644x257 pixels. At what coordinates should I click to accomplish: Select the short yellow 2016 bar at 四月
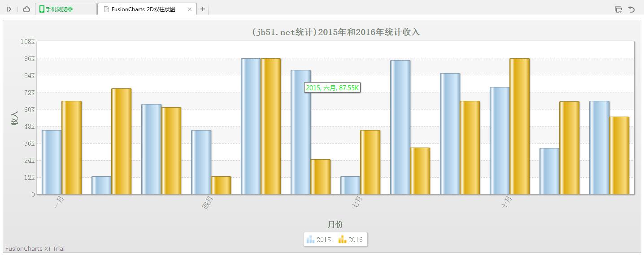click(221, 185)
